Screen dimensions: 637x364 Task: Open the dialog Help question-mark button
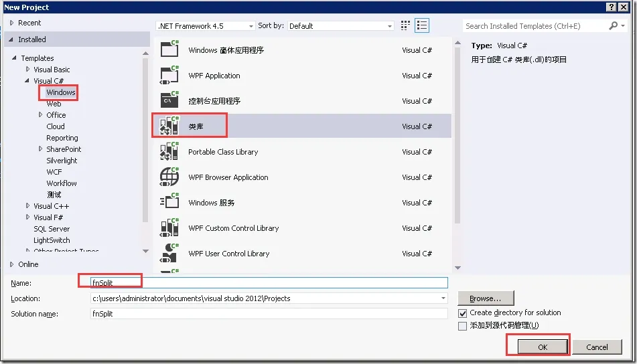pos(611,7)
